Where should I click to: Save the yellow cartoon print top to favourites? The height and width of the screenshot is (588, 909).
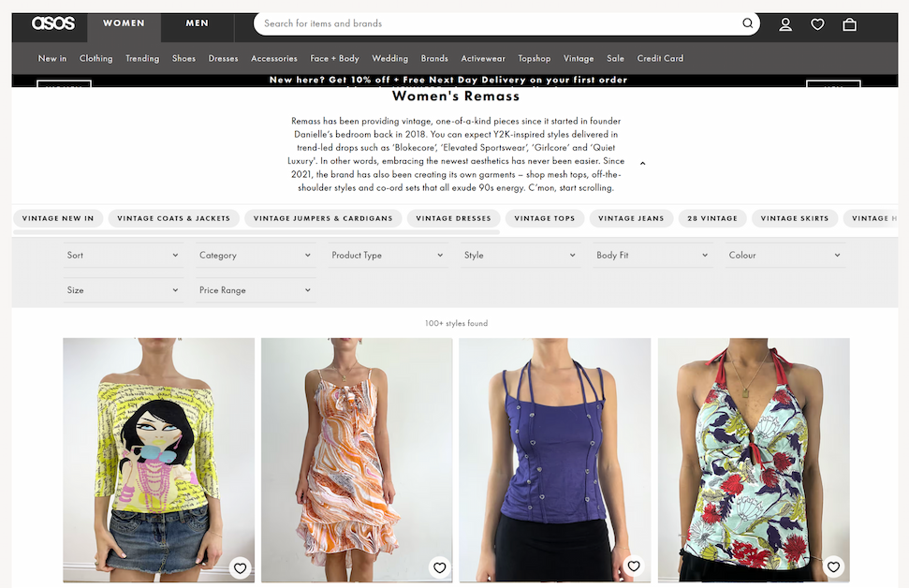(240, 567)
